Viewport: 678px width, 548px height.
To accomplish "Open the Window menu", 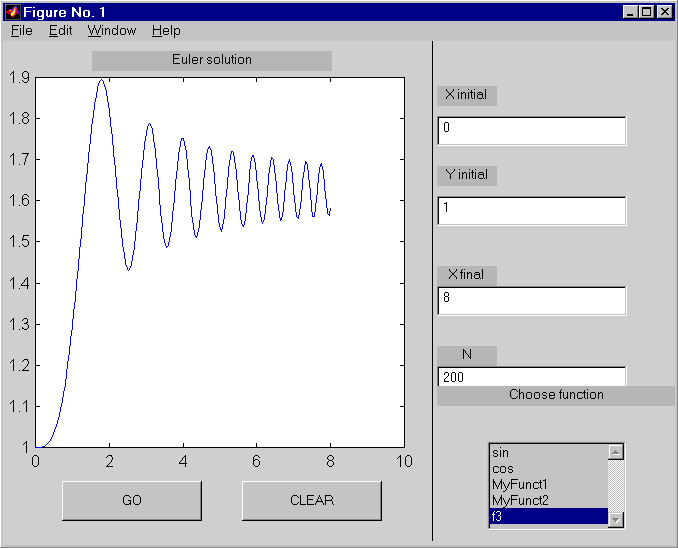I will [112, 31].
